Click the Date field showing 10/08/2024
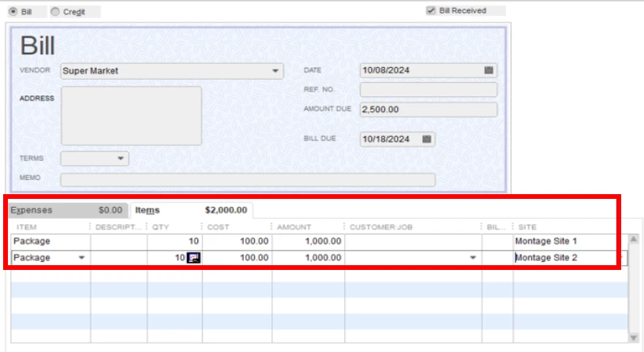 429,70
